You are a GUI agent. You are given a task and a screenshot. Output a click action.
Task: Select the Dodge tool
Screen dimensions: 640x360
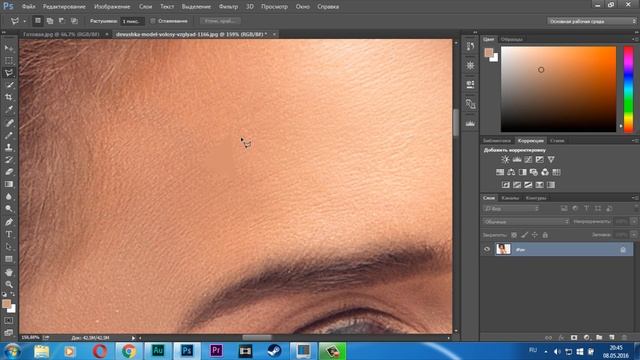tap(9, 209)
